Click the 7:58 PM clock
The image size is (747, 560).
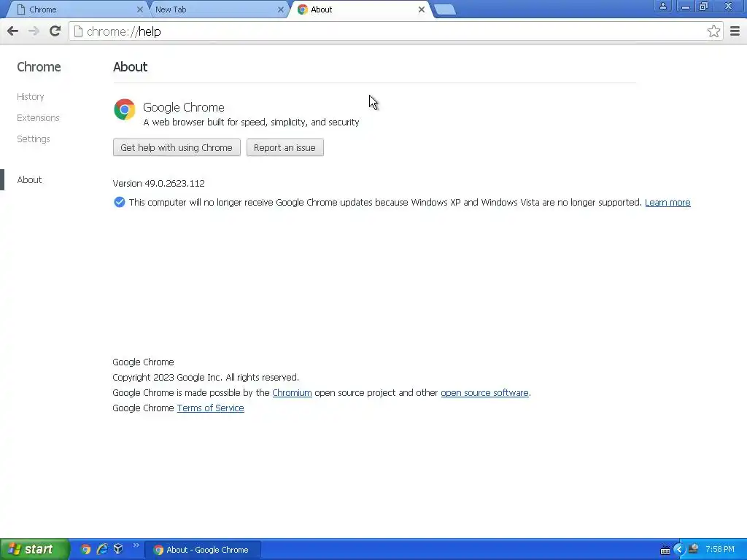720,550
